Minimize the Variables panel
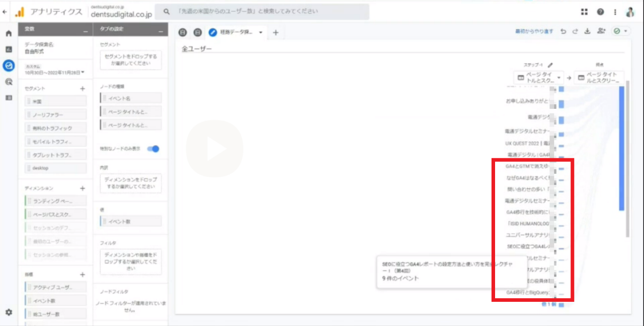Image resolution: width=644 pixels, height=326 pixels. (85, 31)
